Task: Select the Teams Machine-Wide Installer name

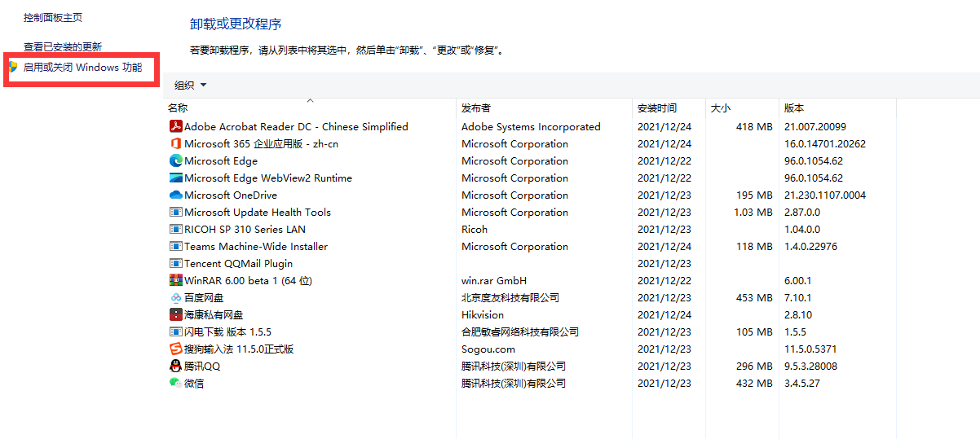Action: pos(256,246)
